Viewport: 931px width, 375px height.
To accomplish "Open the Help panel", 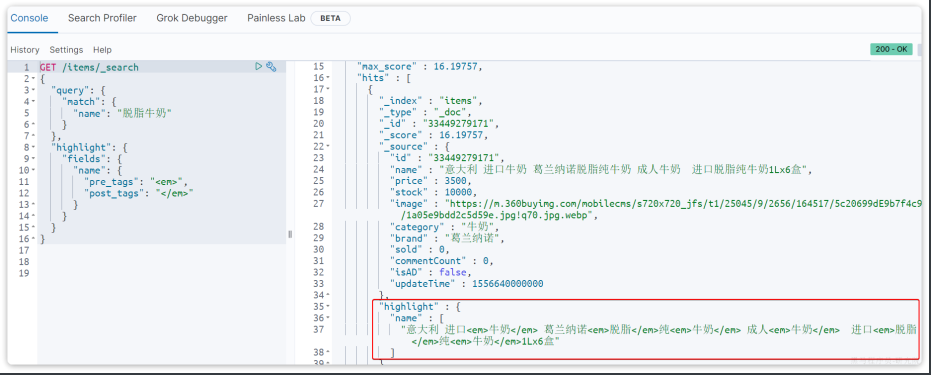I will point(102,50).
